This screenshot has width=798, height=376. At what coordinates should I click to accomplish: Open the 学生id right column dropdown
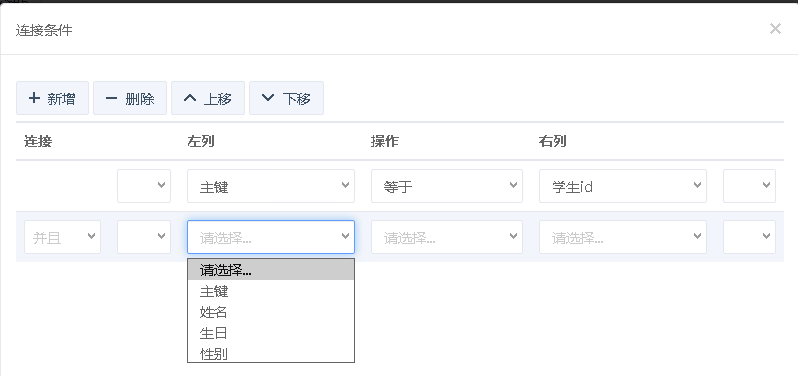click(623, 186)
